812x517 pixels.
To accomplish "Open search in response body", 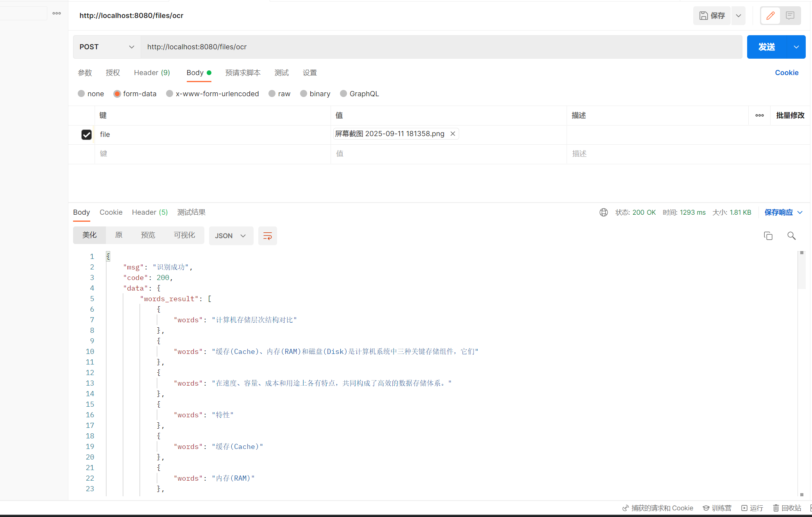I will point(791,236).
